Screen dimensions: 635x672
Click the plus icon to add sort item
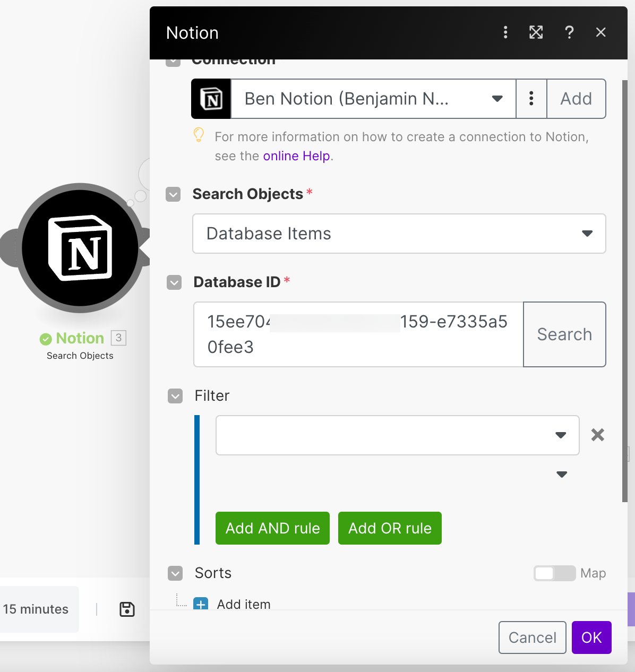click(x=201, y=604)
